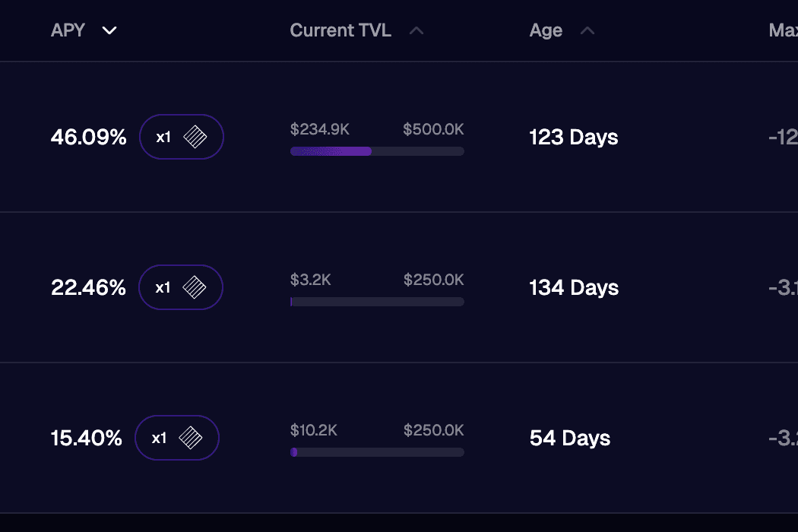798x532 pixels.
Task: Open the vault with 15.40% APY
Action: click(x=86, y=439)
